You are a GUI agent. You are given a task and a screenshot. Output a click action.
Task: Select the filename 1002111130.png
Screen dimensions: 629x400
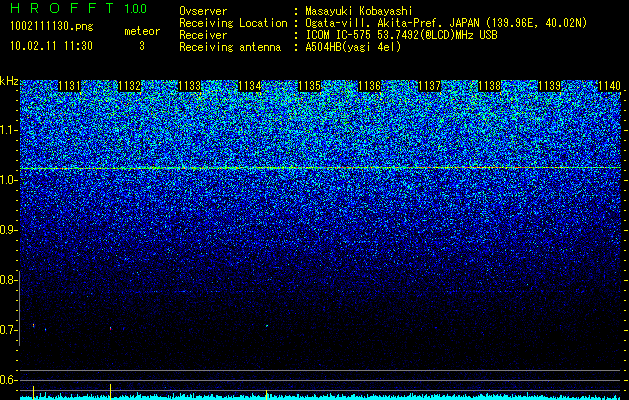pos(52,26)
